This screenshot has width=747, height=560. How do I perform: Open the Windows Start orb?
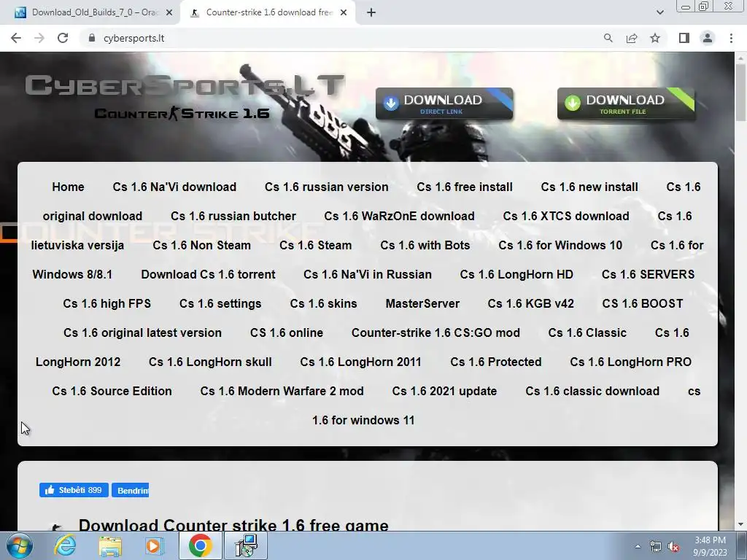[x=19, y=545]
